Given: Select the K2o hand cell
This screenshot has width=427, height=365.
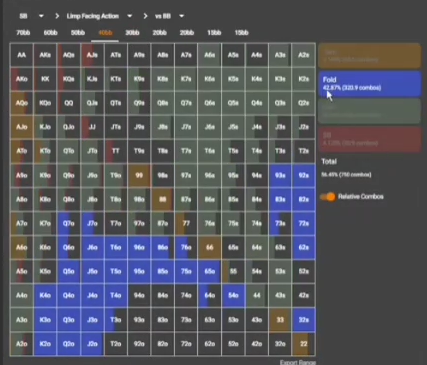Looking at the screenshot, I should tap(45, 344).
